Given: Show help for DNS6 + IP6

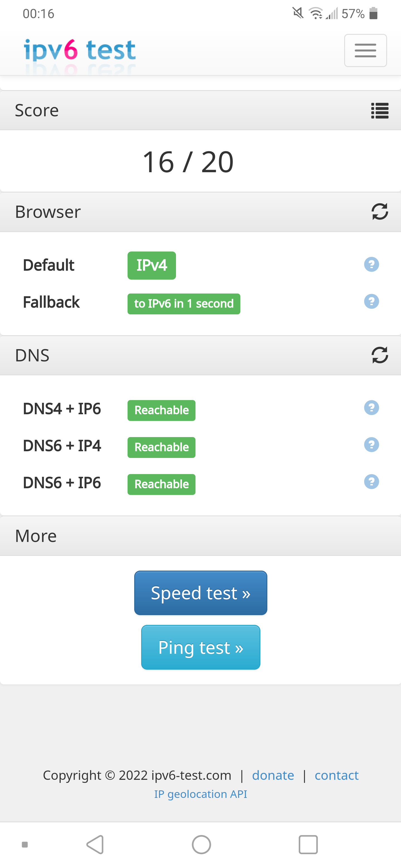Looking at the screenshot, I should tap(372, 482).
